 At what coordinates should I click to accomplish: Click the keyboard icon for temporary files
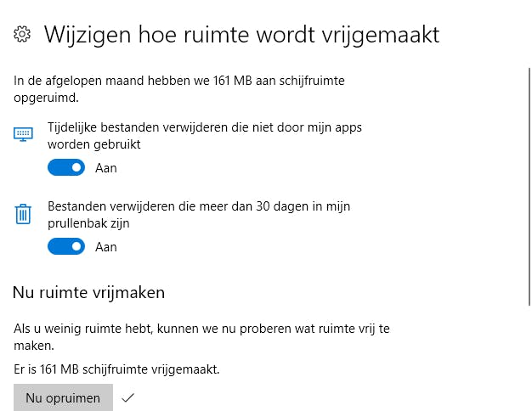point(23,134)
